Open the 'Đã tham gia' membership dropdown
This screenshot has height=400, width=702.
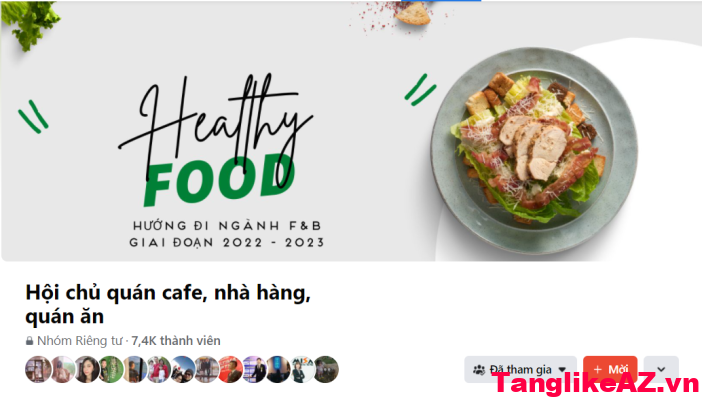(x=520, y=370)
